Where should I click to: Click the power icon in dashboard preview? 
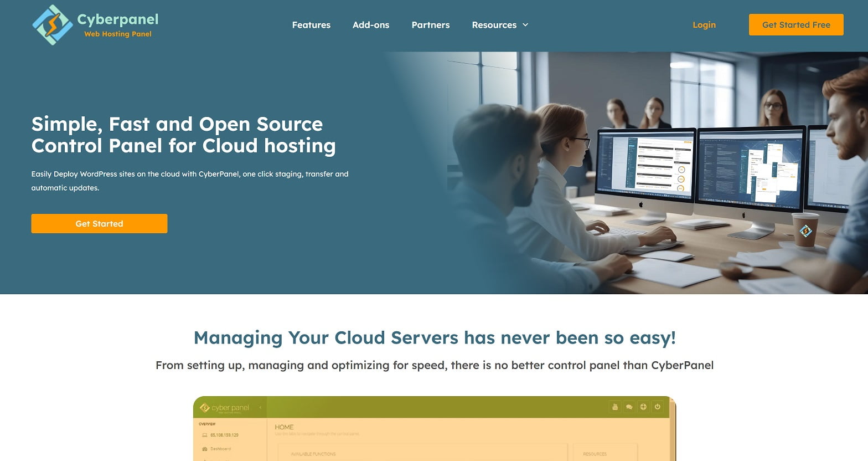[658, 407]
